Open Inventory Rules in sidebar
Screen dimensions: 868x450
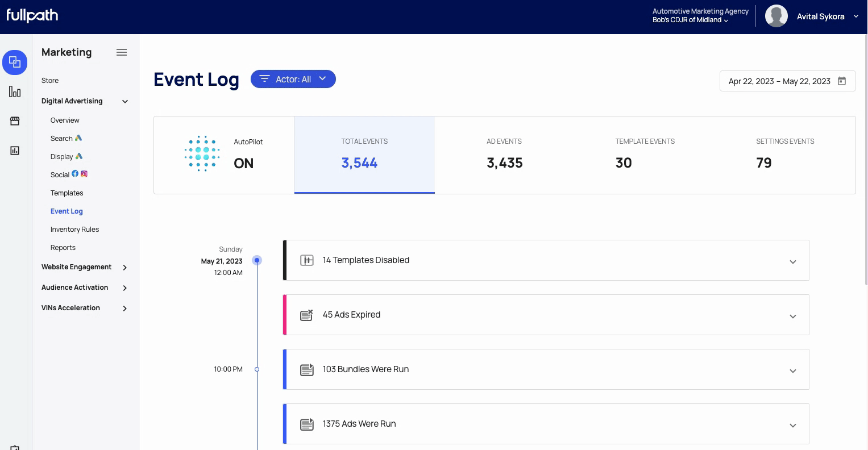coord(74,230)
